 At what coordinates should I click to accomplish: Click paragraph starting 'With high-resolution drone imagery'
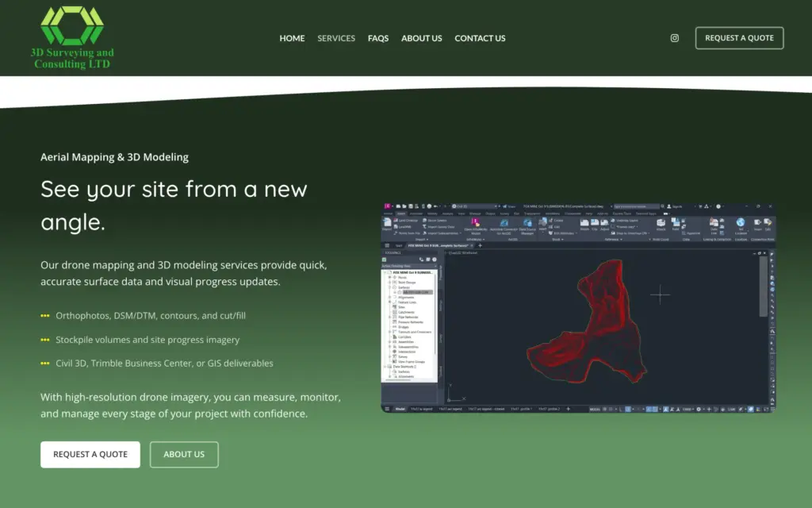coord(190,406)
